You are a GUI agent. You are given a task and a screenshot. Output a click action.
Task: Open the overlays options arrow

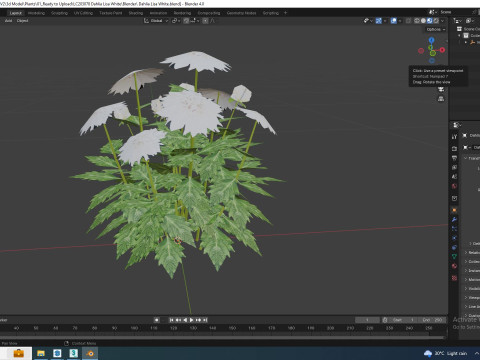[x=400, y=21]
